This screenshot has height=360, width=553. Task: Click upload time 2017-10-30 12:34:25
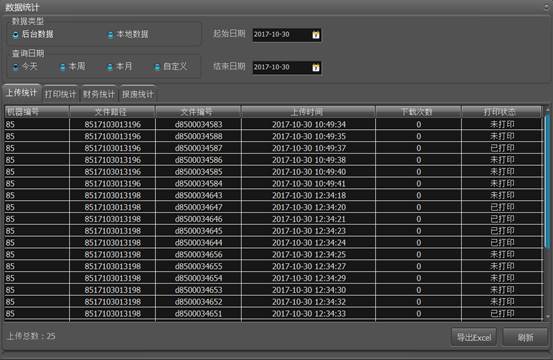(x=309, y=254)
